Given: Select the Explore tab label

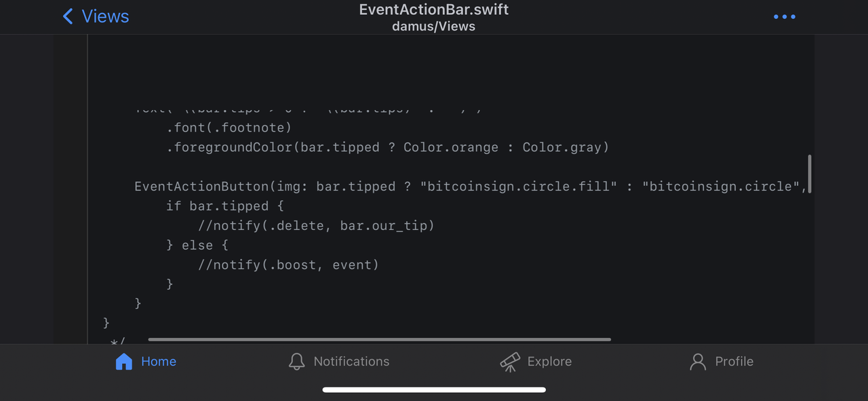Looking at the screenshot, I should (549, 362).
